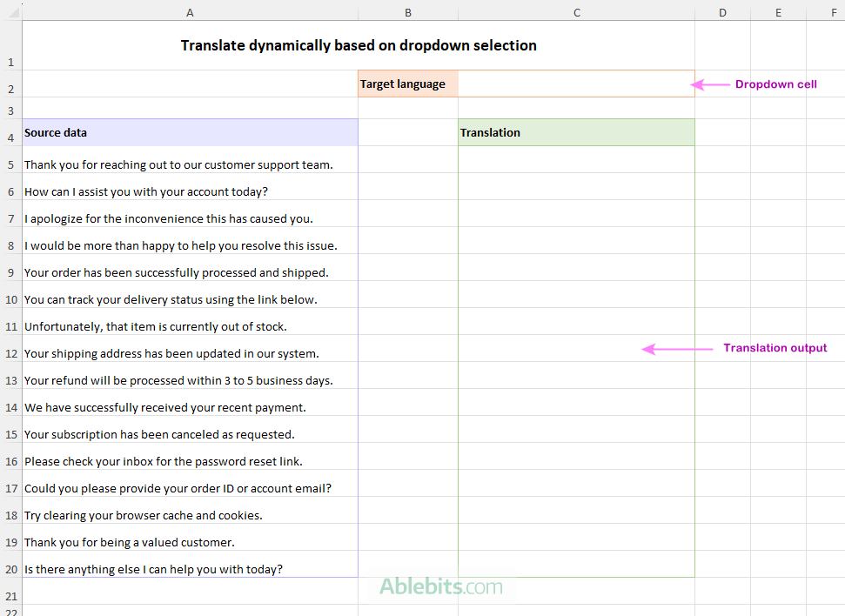Select cell 'Your refund will be processed within 3 to 5 business days.'

pos(190,375)
